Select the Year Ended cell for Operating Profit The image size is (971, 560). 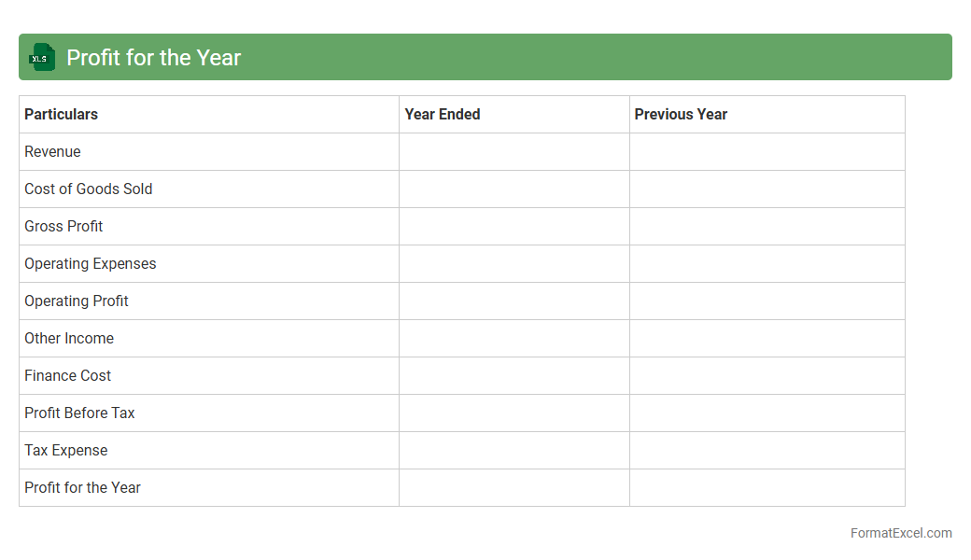click(x=514, y=301)
